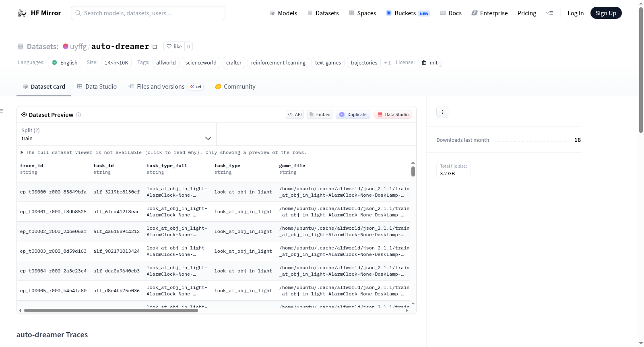The height and width of the screenshot is (347, 644).
Task: Click the HF Mirror logo
Action: click(x=39, y=13)
